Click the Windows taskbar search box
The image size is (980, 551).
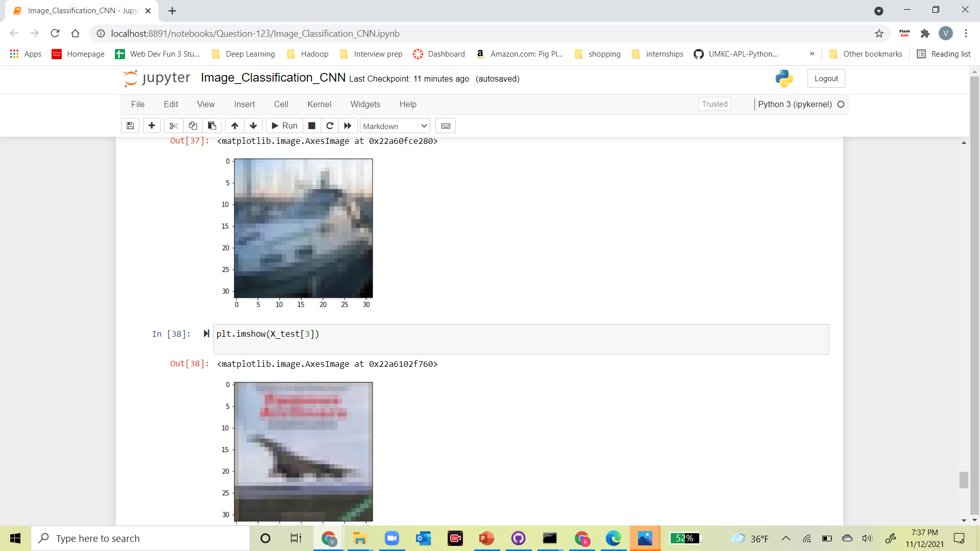(140, 538)
